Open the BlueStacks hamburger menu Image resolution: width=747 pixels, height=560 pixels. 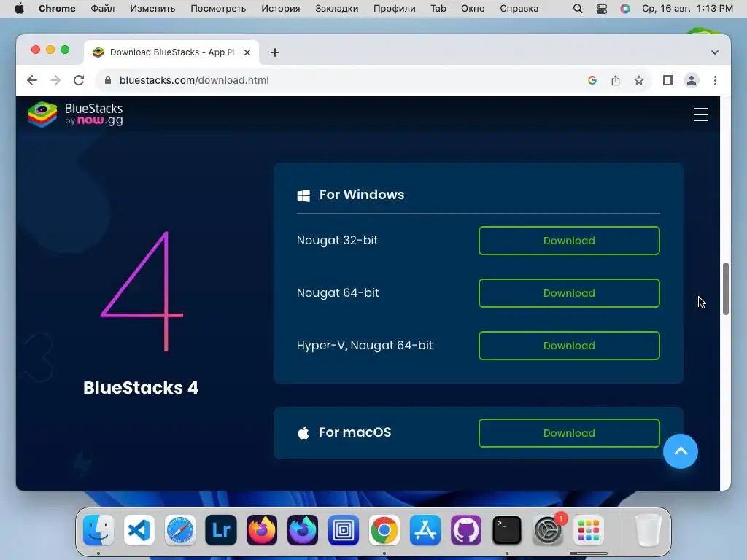coord(700,114)
